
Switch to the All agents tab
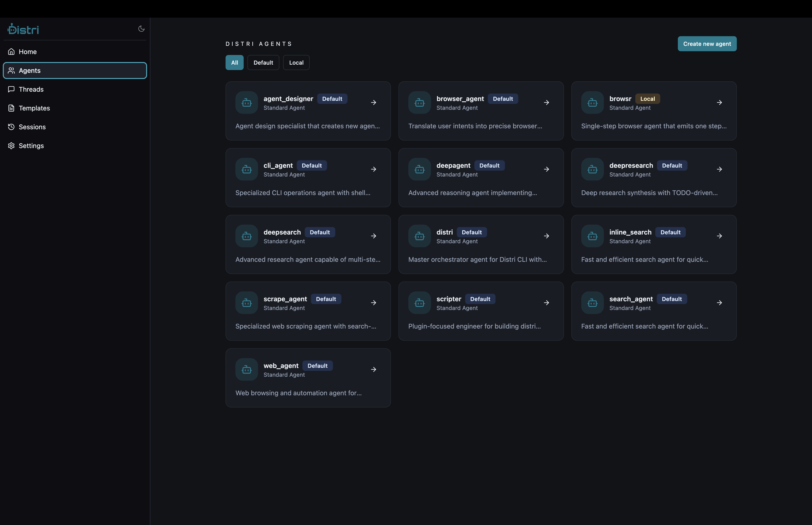tap(234, 62)
